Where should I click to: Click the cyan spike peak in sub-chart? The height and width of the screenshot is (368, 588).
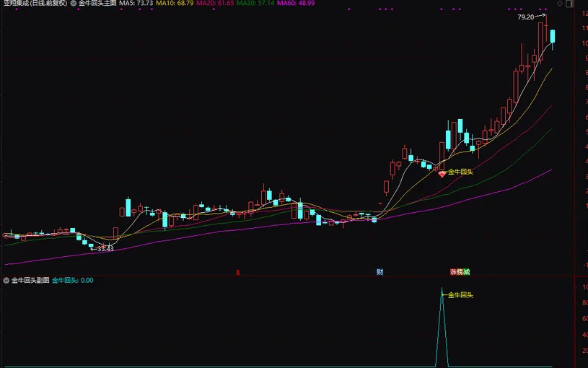point(442,289)
